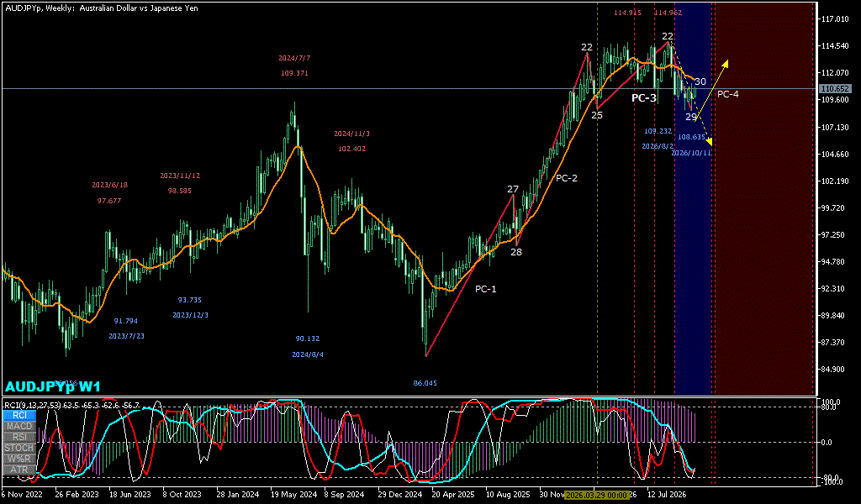This screenshot has height=504, width=861.
Task: Click the 90.132 low price label
Action: coord(308,339)
